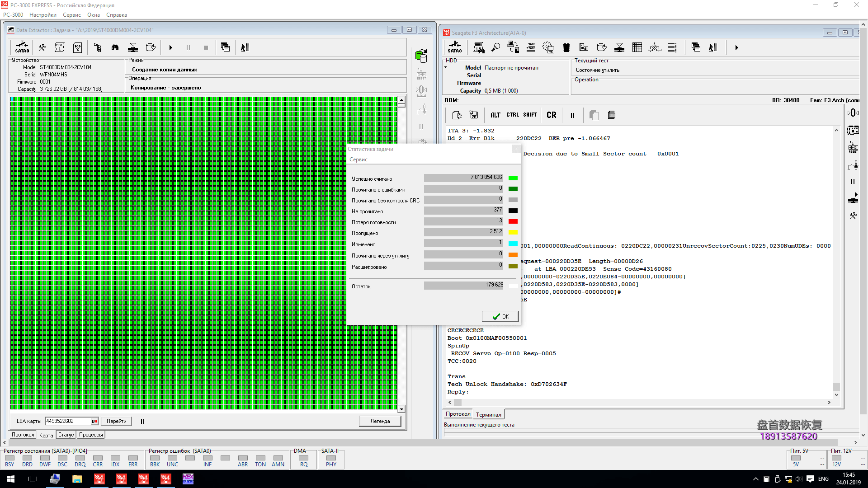Click the yellow Пропущено color swatch
The width and height of the screenshot is (868, 488).
(x=513, y=232)
